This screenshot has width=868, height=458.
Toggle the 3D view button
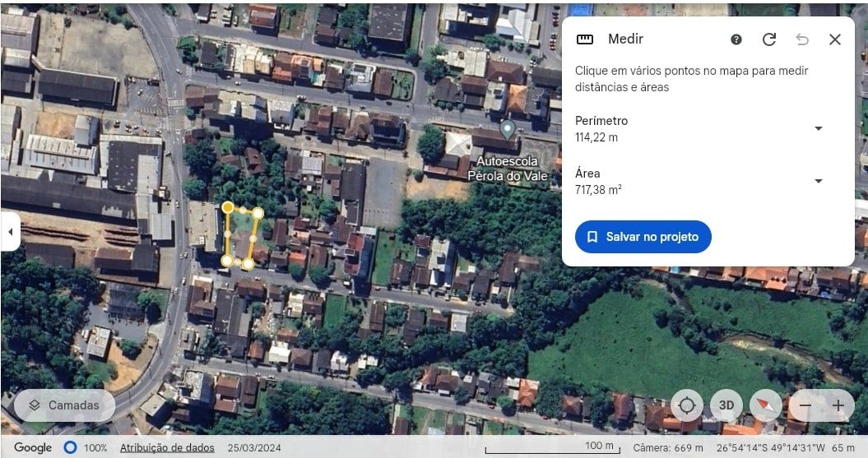tap(726, 405)
